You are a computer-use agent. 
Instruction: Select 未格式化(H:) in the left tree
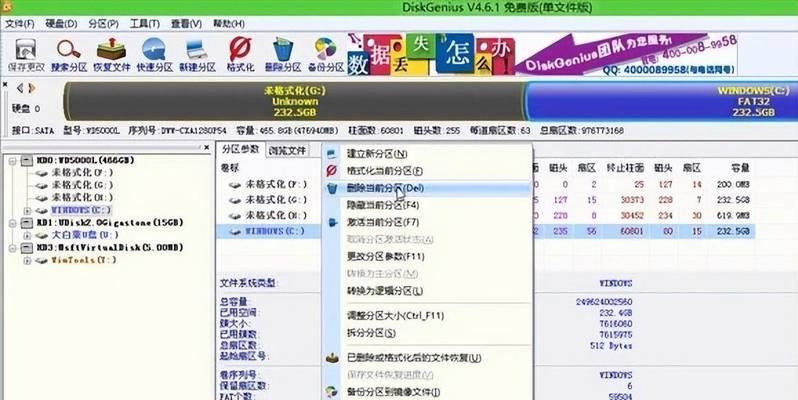(x=82, y=197)
